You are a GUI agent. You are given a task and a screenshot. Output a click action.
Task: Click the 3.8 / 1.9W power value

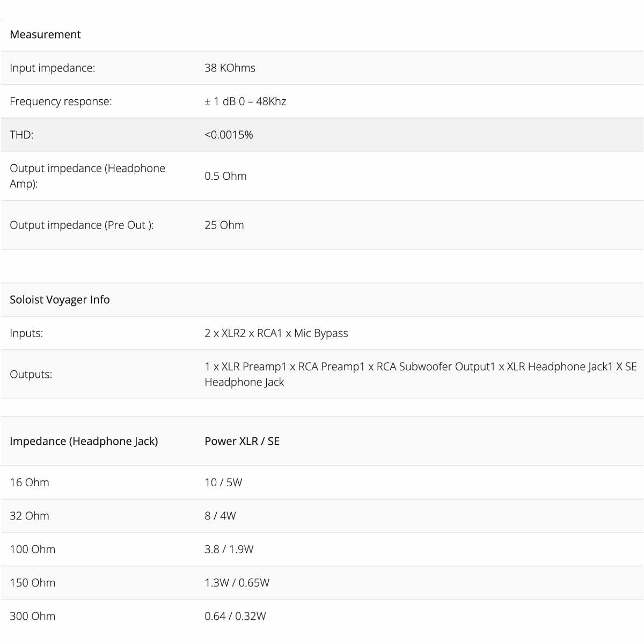pyautogui.click(x=229, y=549)
